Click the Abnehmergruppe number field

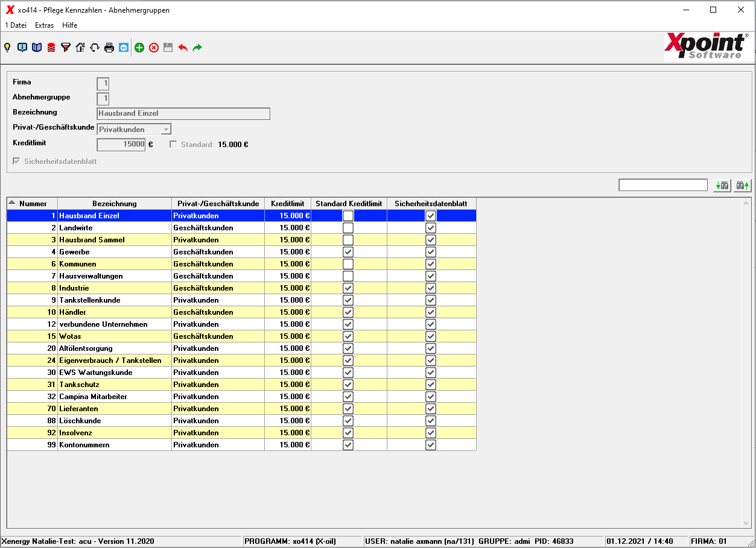[103, 98]
